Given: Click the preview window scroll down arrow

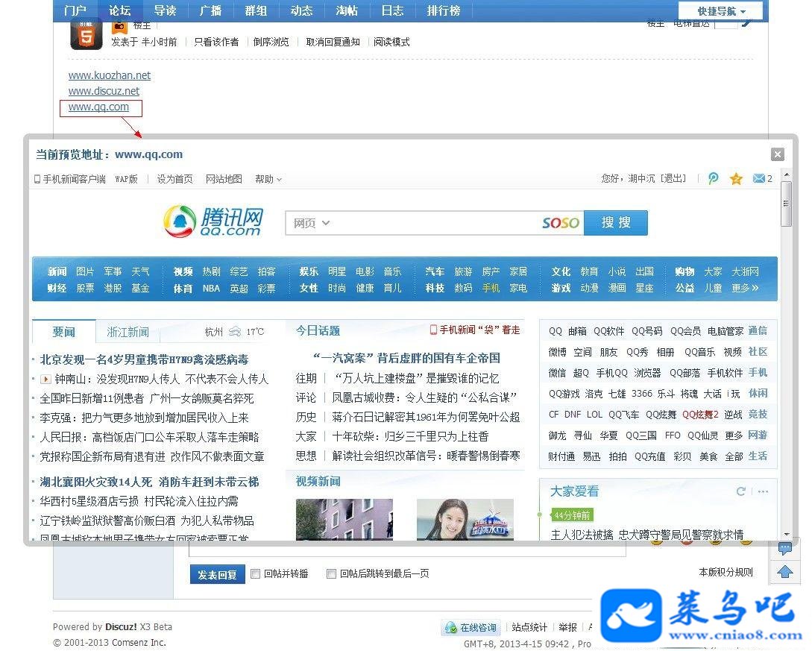Looking at the screenshot, I should pos(786,535).
